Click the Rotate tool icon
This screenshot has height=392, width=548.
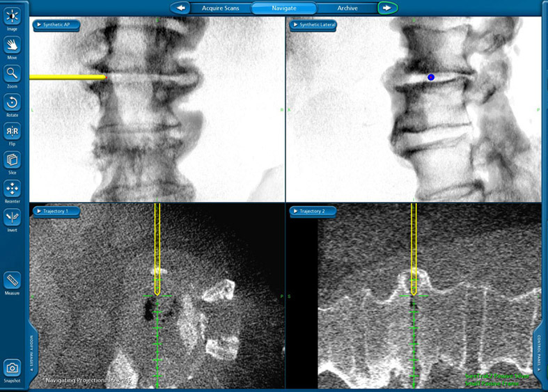13,102
